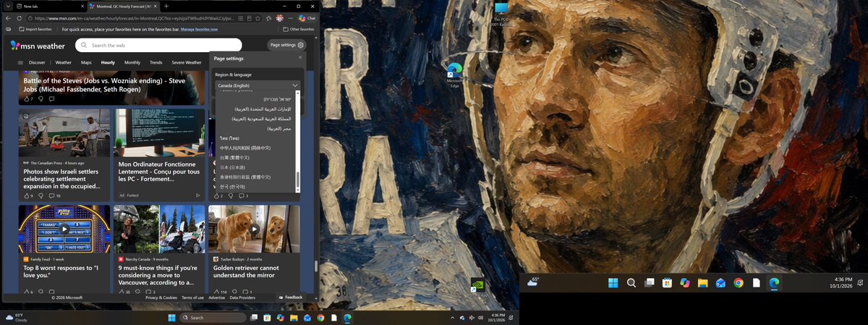Go to the Discover tab
The image size is (868, 325).
click(x=37, y=62)
